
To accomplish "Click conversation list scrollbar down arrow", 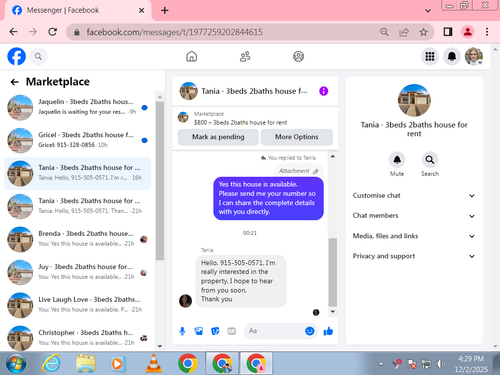I will (x=160, y=346).
